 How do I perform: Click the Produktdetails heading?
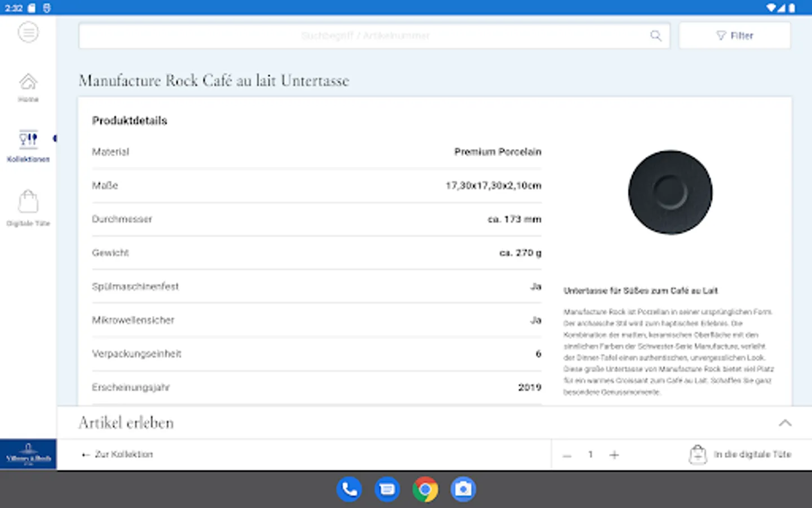click(x=130, y=121)
